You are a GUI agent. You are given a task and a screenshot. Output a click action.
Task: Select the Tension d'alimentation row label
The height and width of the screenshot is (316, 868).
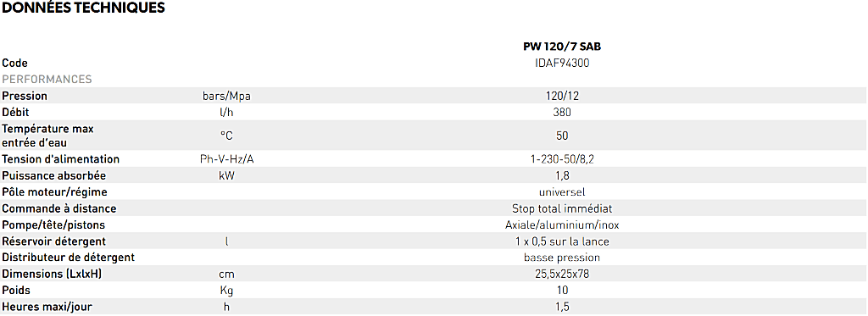(x=60, y=159)
